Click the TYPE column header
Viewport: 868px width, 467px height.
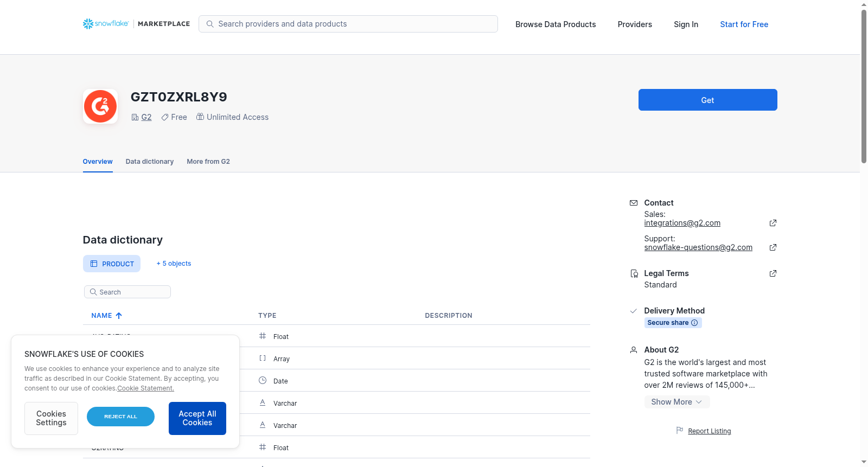(x=267, y=316)
